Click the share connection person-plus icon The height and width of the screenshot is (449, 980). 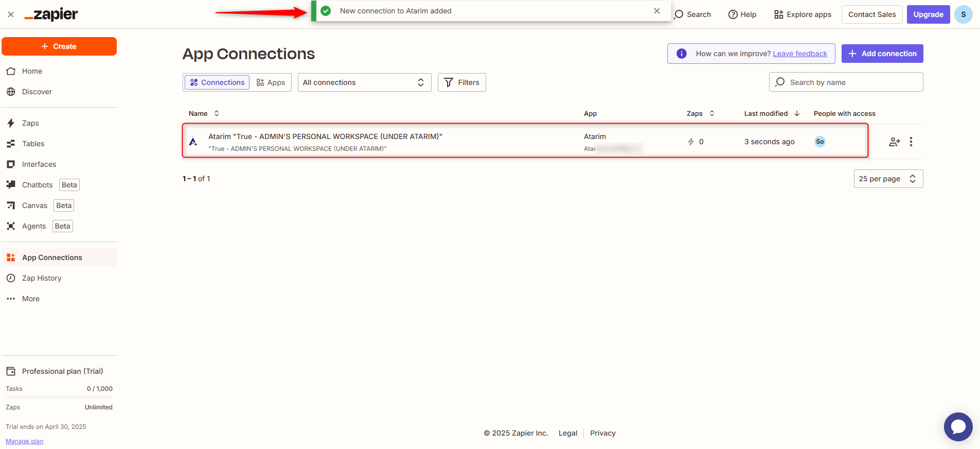point(894,142)
